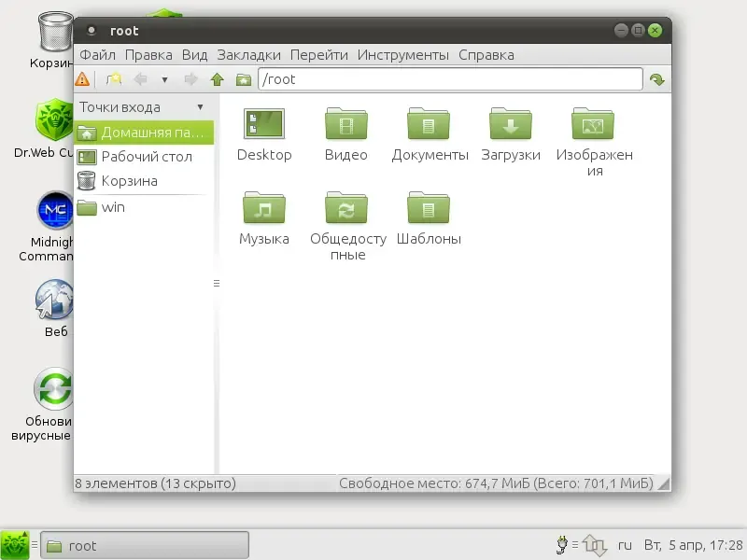Image resolution: width=747 pixels, height=560 pixels.
Task: Open a new tab via toolbar icon
Action: [x=113, y=79]
